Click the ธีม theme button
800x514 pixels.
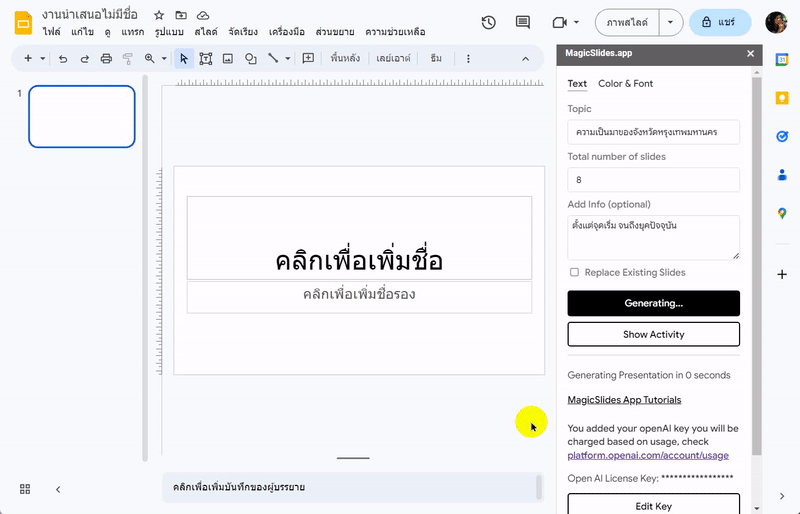[x=436, y=58]
